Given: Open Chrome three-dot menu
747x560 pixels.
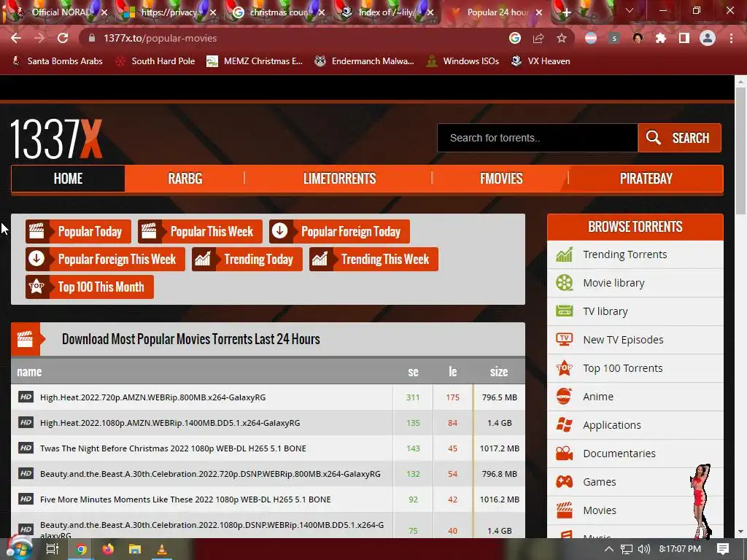Looking at the screenshot, I should pos(731,38).
